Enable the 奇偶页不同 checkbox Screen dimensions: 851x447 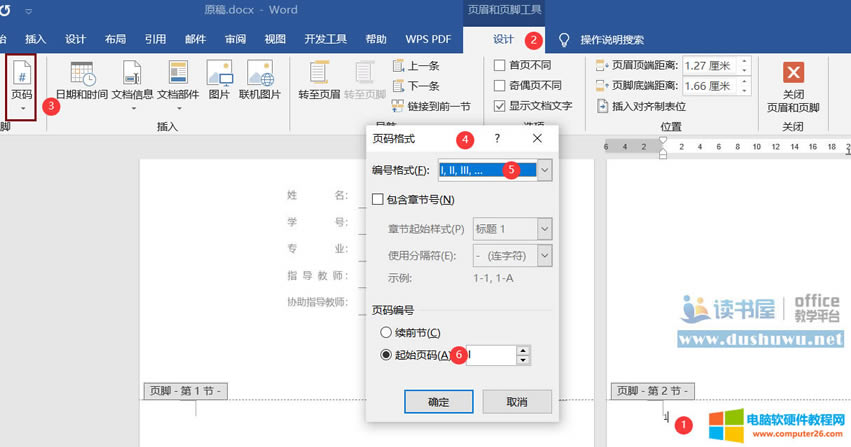[x=500, y=85]
